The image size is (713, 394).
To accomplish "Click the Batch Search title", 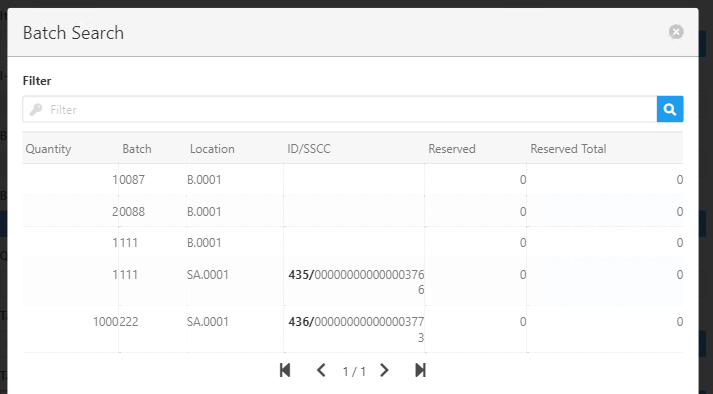I will [73, 33].
